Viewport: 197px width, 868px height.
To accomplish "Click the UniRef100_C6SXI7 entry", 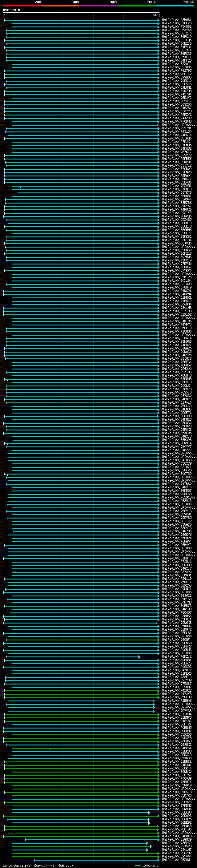I will coord(177,101).
